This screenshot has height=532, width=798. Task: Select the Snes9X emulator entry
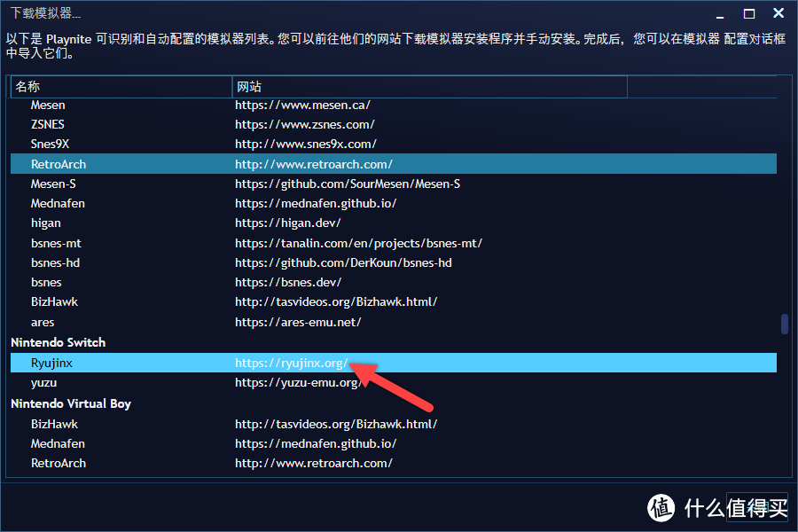coord(50,144)
